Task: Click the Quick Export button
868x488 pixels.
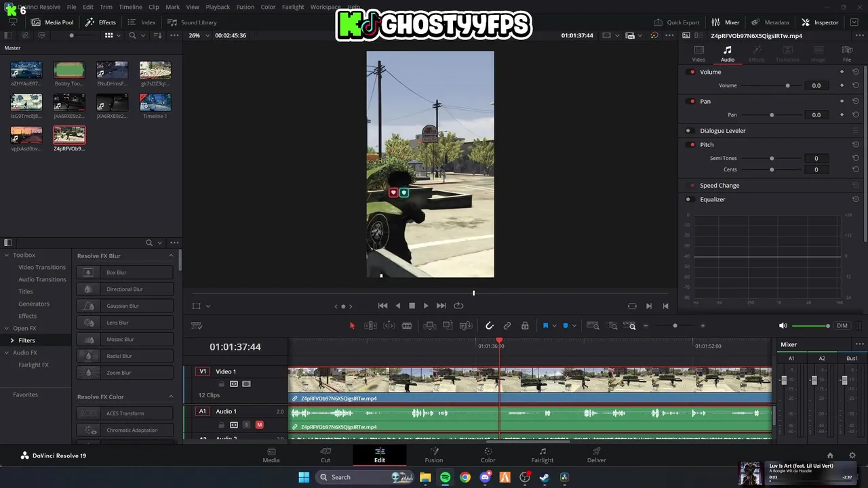Action: click(x=677, y=22)
